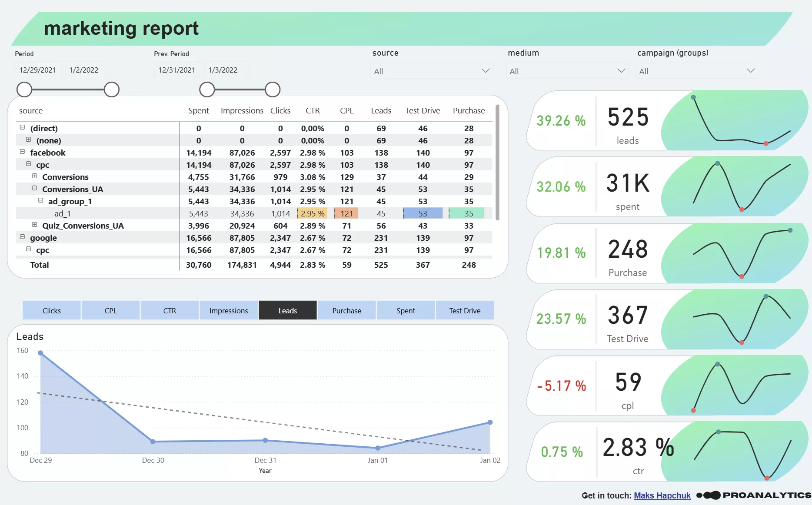812x505 pixels.
Task: Sort table by Purchase column header
Action: (x=469, y=110)
